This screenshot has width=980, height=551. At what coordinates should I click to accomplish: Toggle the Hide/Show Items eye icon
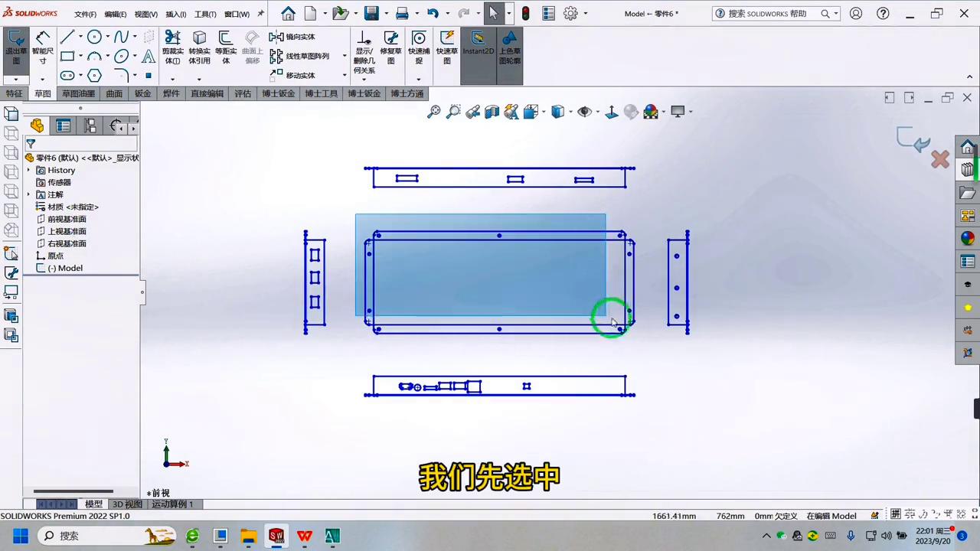(584, 112)
